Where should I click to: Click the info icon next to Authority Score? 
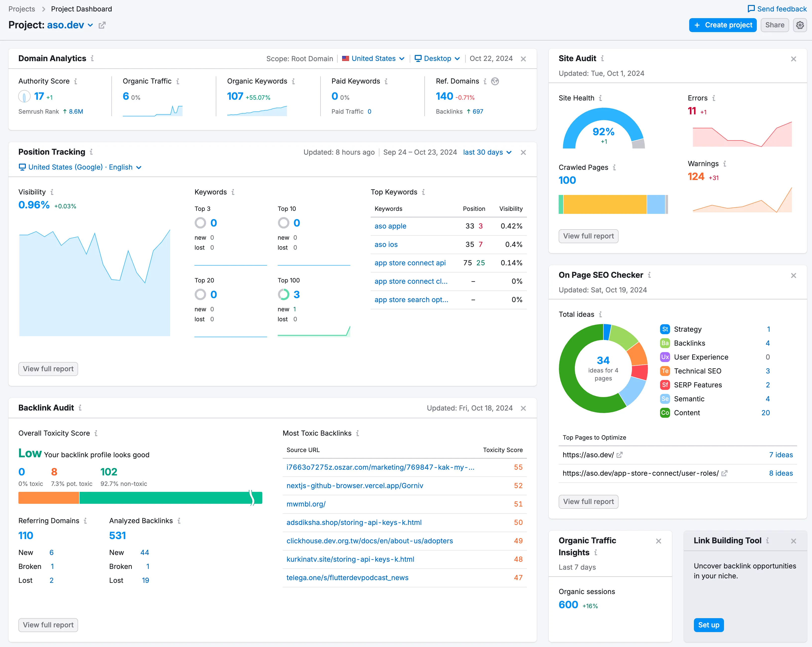pos(76,81)
